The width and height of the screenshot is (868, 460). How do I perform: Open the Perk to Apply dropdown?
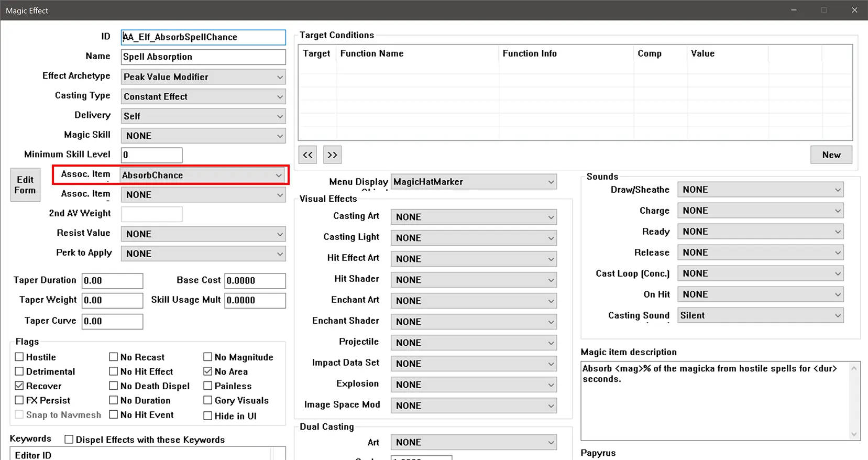[x=203, y=254]
